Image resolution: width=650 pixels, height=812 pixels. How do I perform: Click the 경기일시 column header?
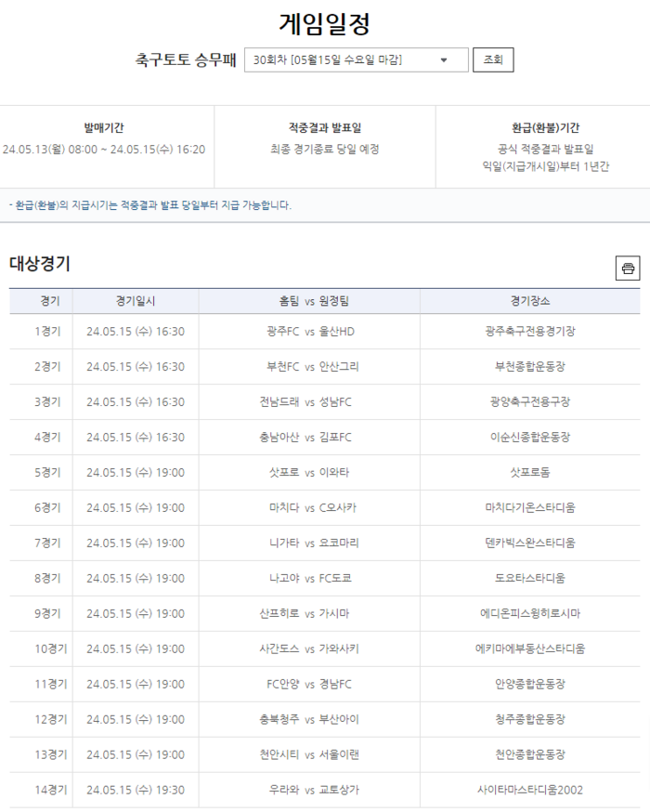[136, 301]
